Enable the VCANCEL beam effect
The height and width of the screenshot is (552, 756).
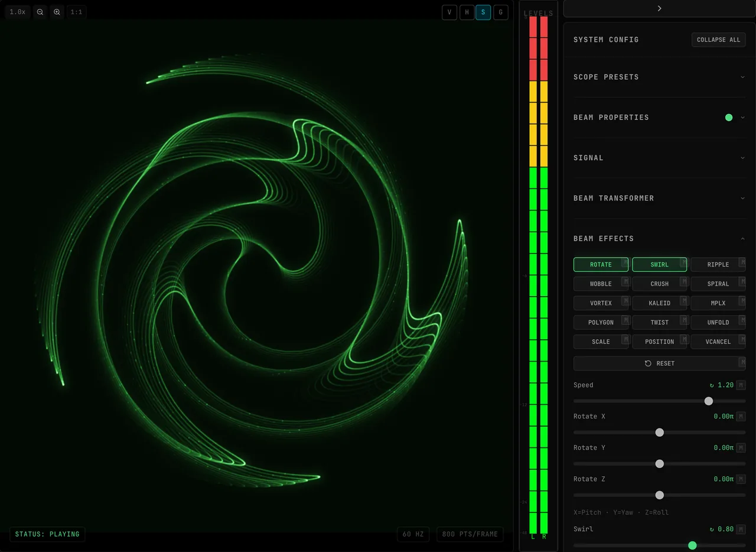tap(718, 342)
